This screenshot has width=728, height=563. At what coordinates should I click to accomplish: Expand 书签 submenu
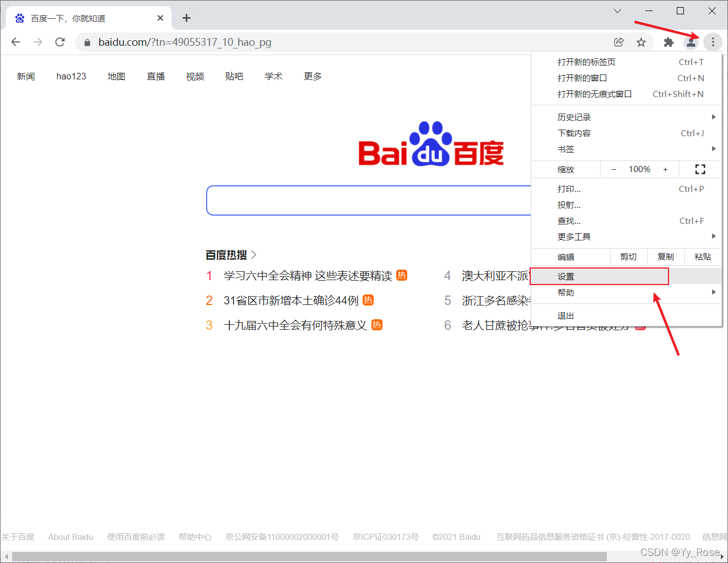(x=627, y=149)
